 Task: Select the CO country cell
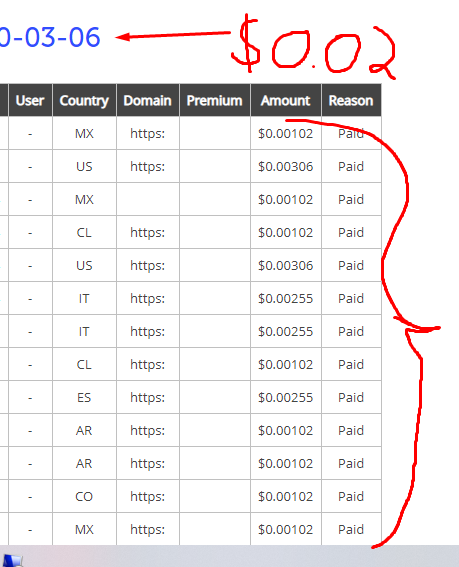click(84, 496)
